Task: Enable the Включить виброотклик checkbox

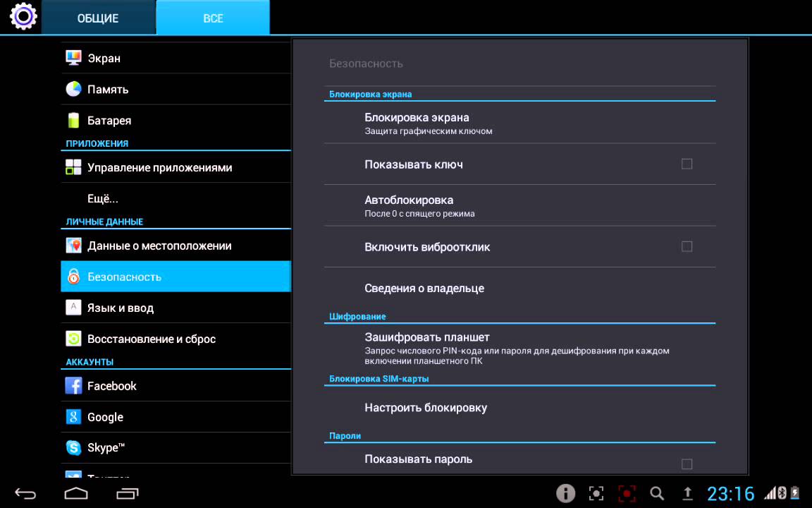Action: (687, 246)
